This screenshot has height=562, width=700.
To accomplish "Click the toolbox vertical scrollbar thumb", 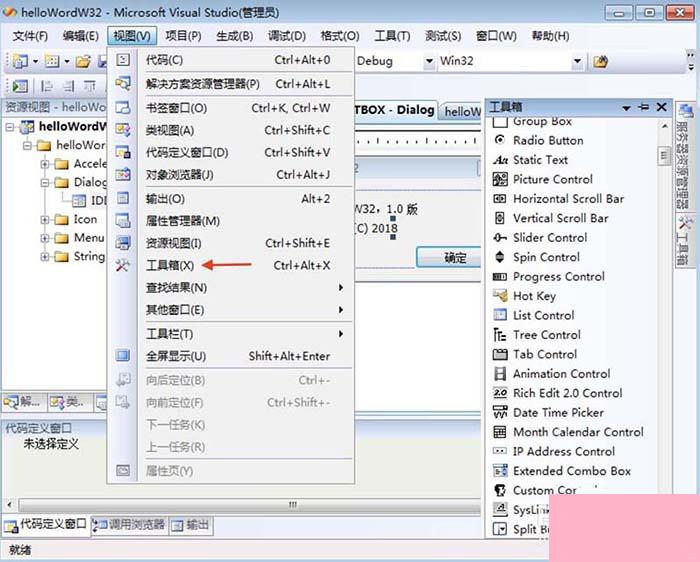I will pyautogui.click(x=664, y=156).
